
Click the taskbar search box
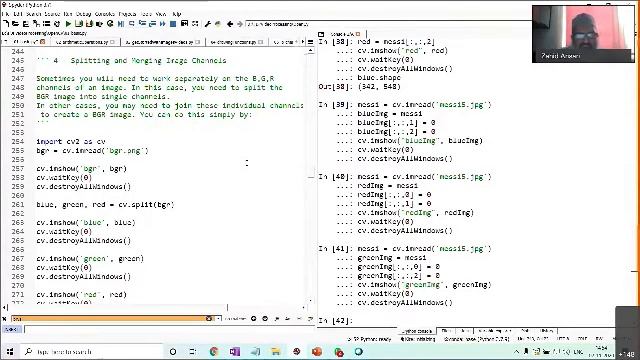click(x=92, y=351)
